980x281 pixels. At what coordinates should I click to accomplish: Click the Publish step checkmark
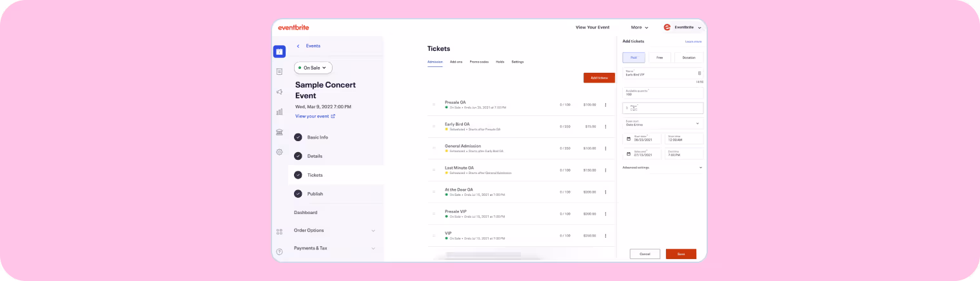click(x=298, y=193)
